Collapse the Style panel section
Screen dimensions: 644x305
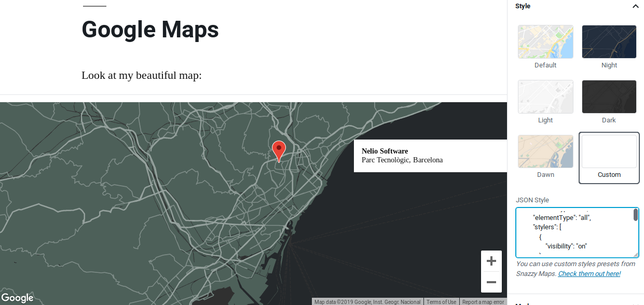[x=635, y=6]
